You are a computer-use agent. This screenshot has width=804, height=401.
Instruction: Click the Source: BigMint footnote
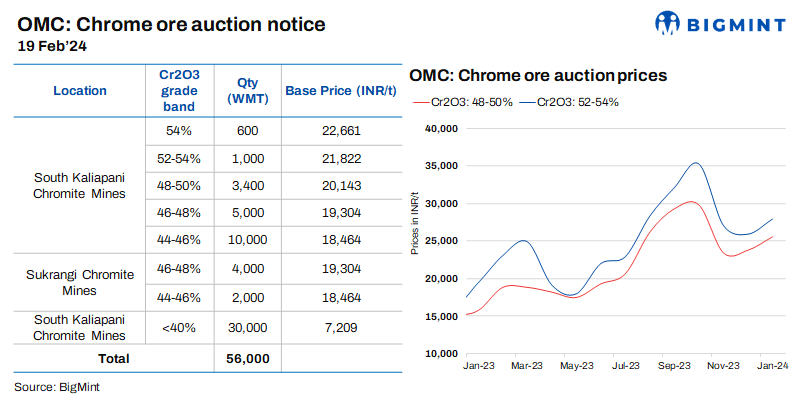tap(57, 386)
